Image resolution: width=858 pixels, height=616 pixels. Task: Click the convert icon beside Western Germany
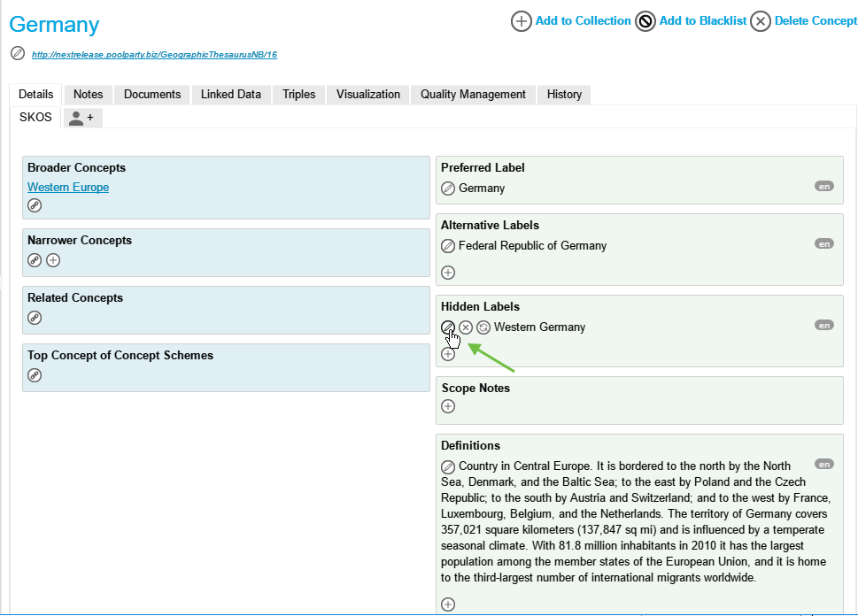(x=483, y=327)
